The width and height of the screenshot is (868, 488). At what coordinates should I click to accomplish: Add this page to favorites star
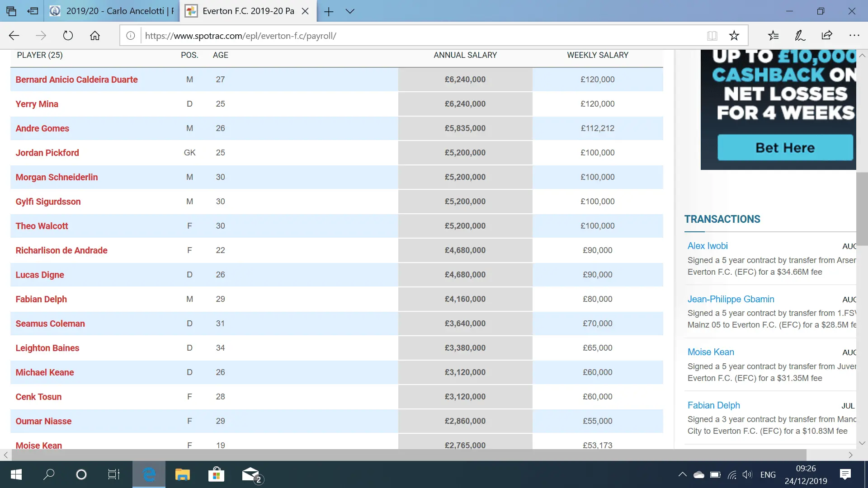[x=734, y=36]
